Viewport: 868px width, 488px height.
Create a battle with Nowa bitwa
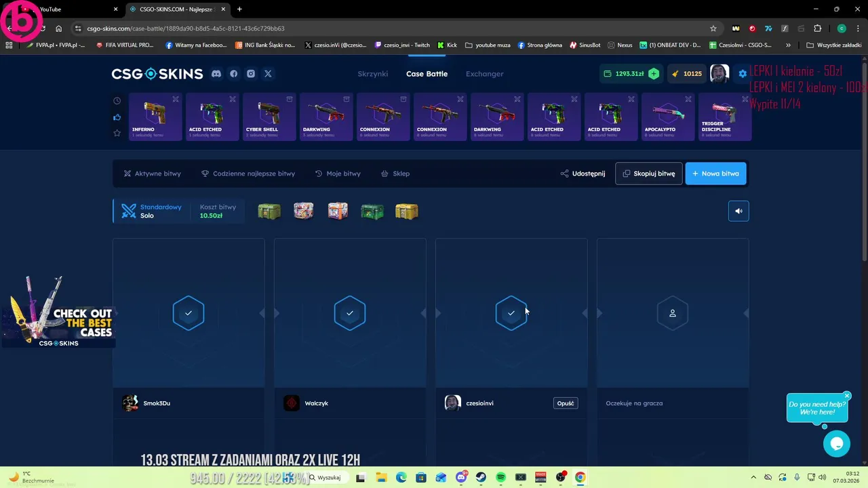coord(715,174)
